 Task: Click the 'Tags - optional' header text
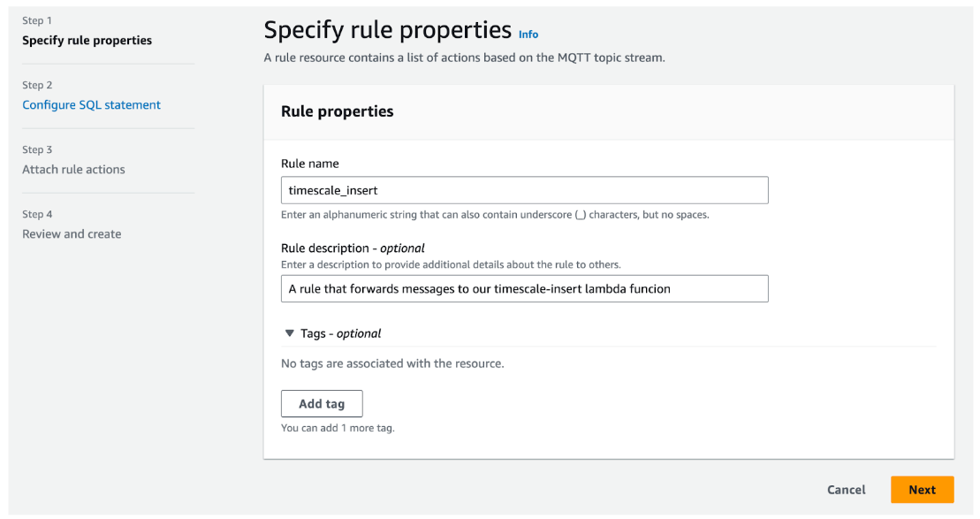click(x=340, y=333)
